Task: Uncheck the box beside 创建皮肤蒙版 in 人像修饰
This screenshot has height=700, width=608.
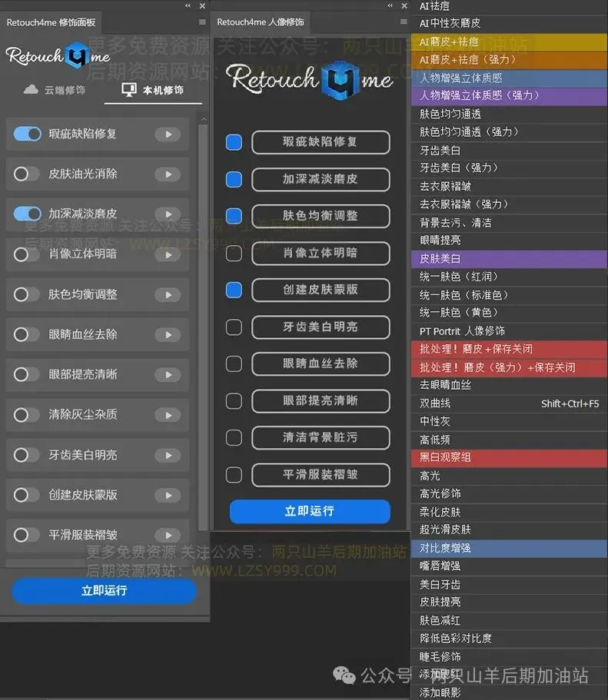Action: [x=234, y=290]
